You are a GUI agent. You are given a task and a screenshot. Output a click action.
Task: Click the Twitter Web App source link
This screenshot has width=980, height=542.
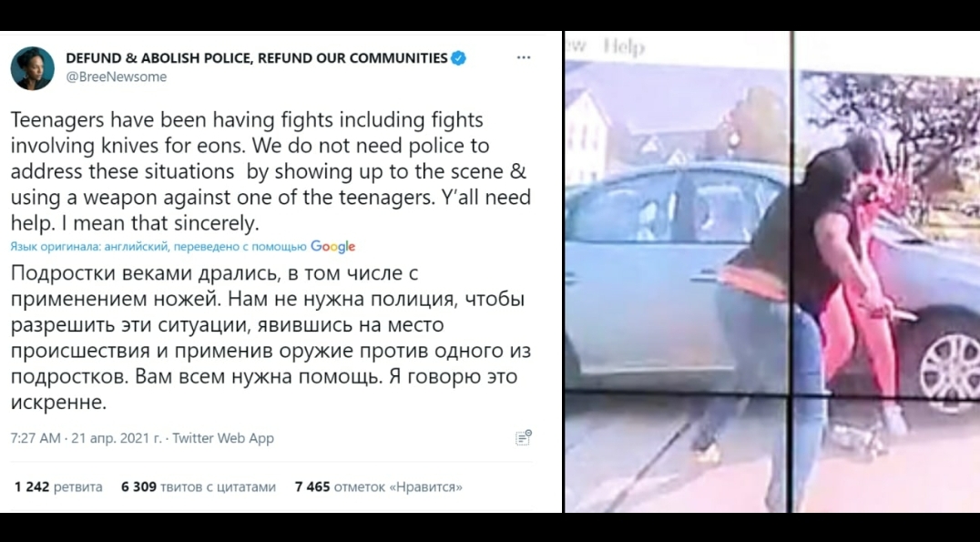[223, 438]
